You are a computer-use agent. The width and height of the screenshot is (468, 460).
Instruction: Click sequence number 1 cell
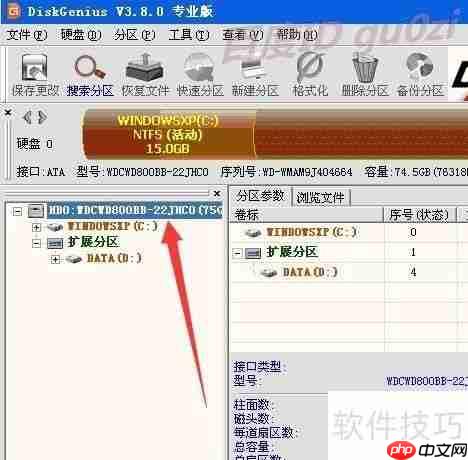[413, 252]
